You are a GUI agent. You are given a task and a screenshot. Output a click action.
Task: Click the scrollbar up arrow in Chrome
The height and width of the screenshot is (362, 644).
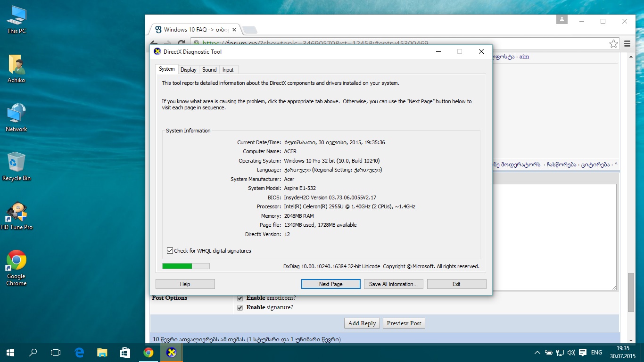(x=631, y=56)
